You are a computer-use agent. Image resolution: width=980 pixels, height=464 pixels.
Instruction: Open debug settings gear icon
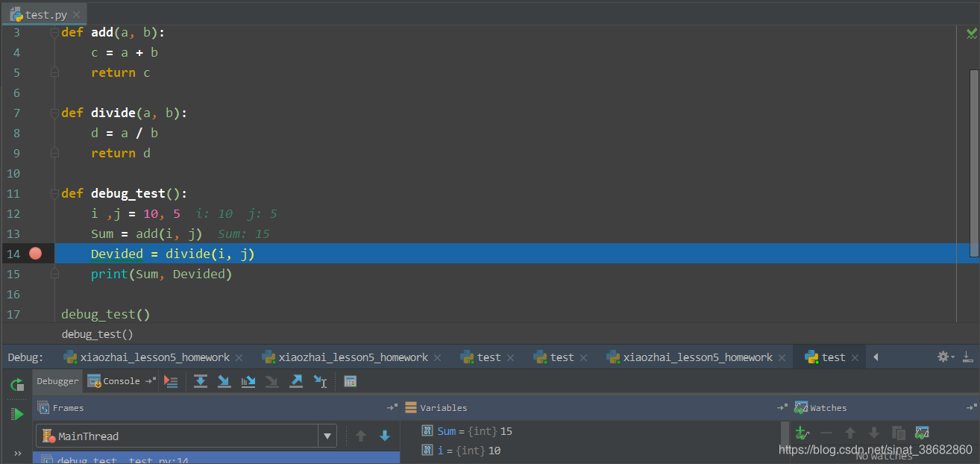pyautogui.click(x=946, y=357)
